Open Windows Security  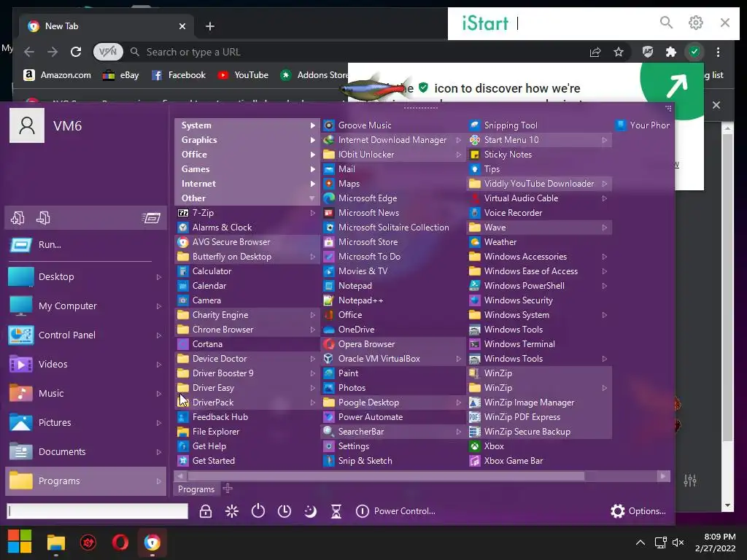(x=539, y=300)
